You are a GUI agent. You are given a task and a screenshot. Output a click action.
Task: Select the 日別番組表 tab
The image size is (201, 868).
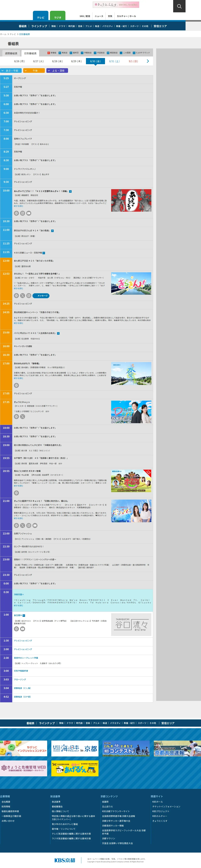[x=30, y=53]
